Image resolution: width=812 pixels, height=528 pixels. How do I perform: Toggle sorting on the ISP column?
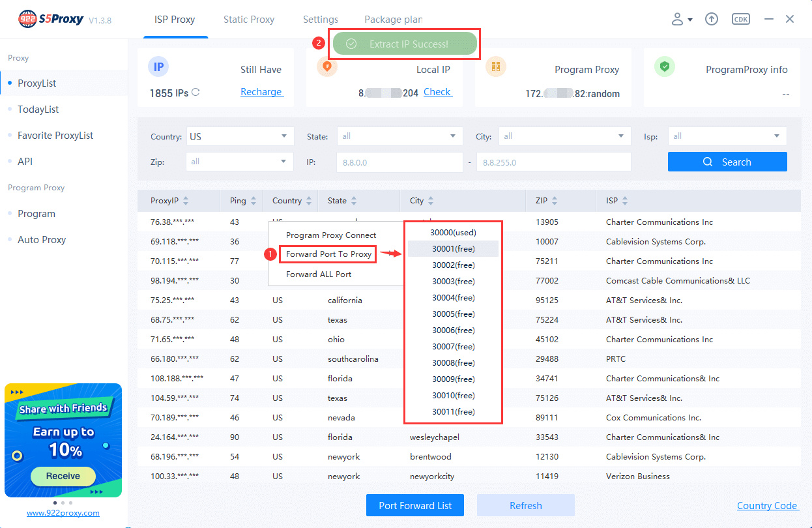click(625, 200)
